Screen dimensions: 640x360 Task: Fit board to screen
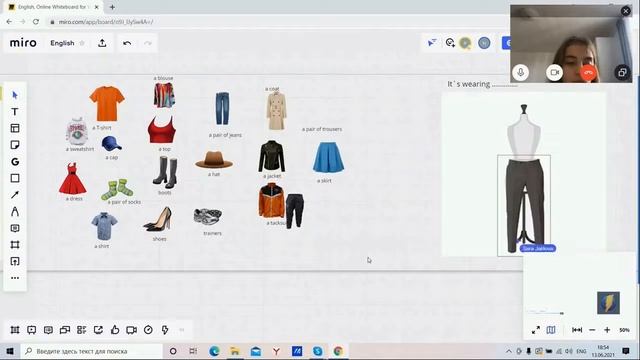point(577,330)
